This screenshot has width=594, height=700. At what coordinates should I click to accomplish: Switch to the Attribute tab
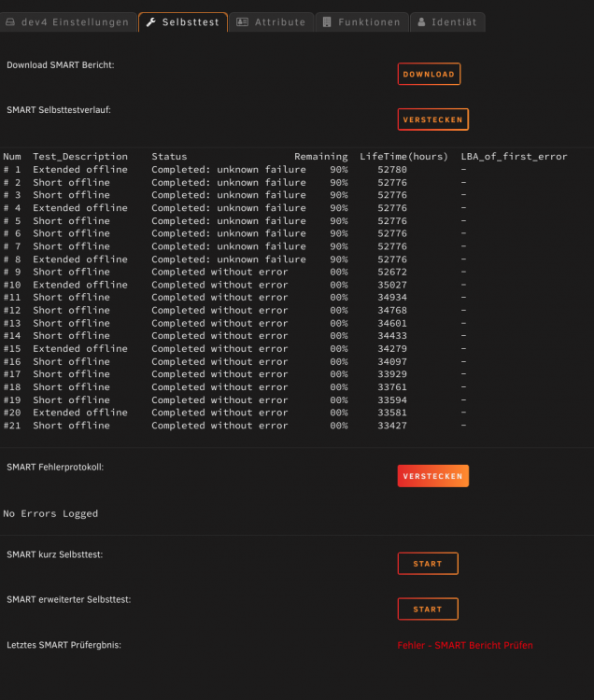coord(271,22)
